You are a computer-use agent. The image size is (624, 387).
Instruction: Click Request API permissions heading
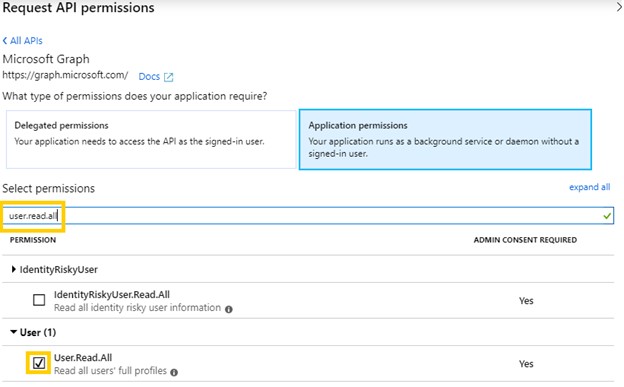pos(78,8)
